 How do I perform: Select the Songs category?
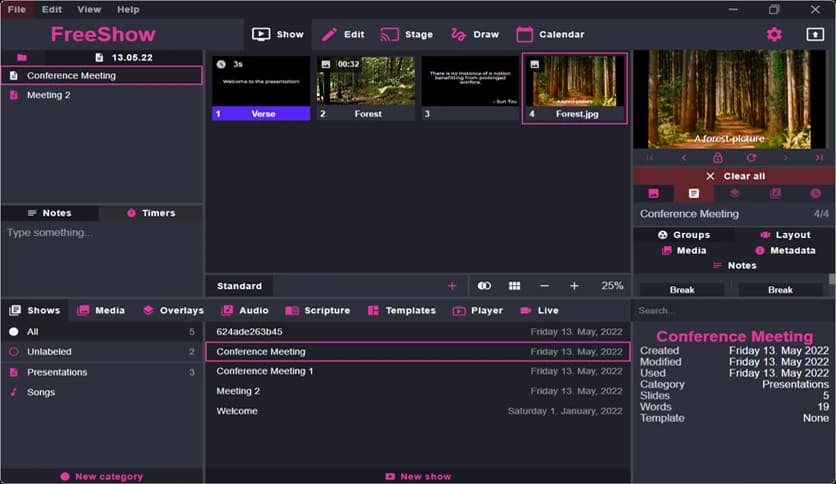(x=102, y=392)
